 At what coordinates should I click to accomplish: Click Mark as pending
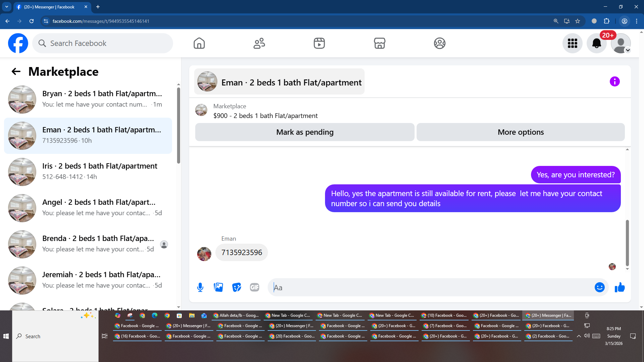click(305, 132)
